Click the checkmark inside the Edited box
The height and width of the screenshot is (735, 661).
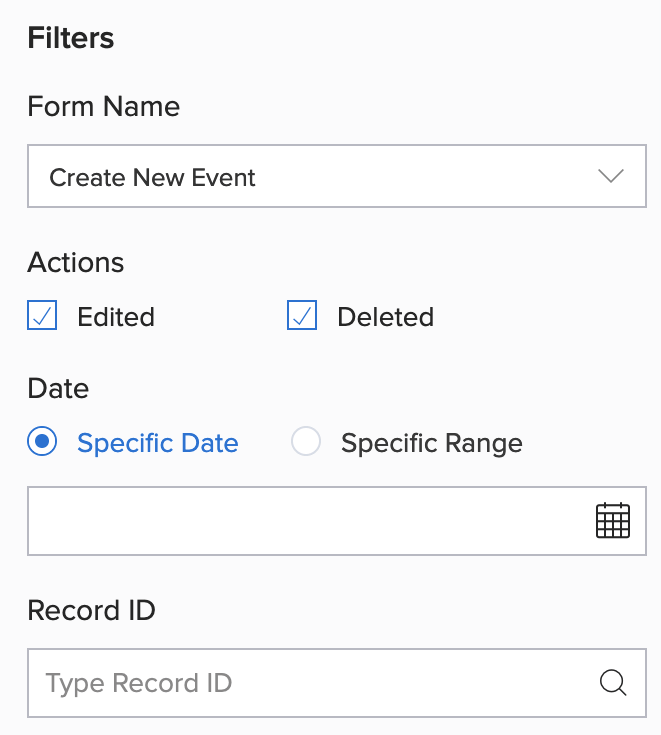42,317
